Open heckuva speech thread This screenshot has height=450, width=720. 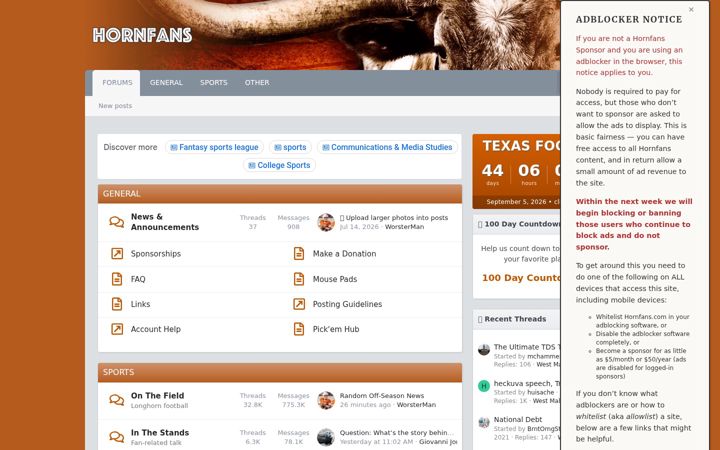[527, 383]
